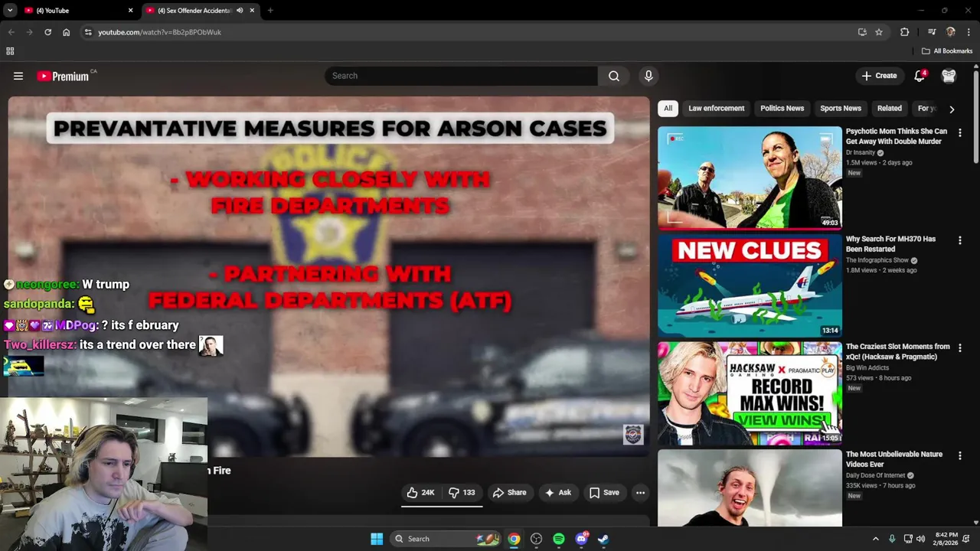Open YouTube notifications bell
The width and height of the screenshot is (980, 551).
(920, 76)
